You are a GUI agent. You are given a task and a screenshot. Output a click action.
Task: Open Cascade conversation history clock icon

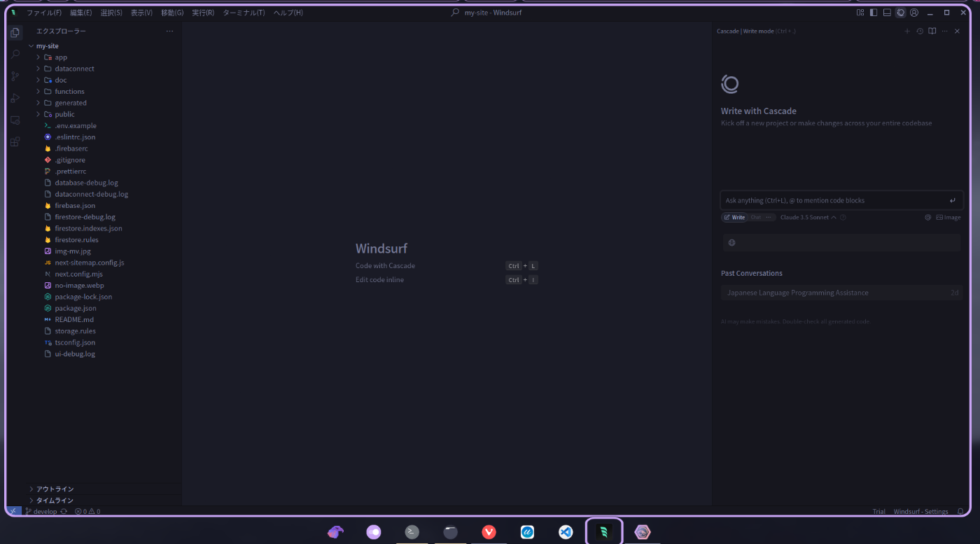pos(920,32)
